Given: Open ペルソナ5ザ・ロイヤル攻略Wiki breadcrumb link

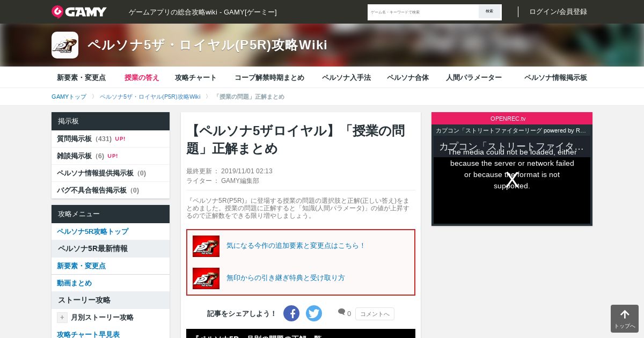Looking at the screenshot, I should pyautogui.click(x=150, y=97).
